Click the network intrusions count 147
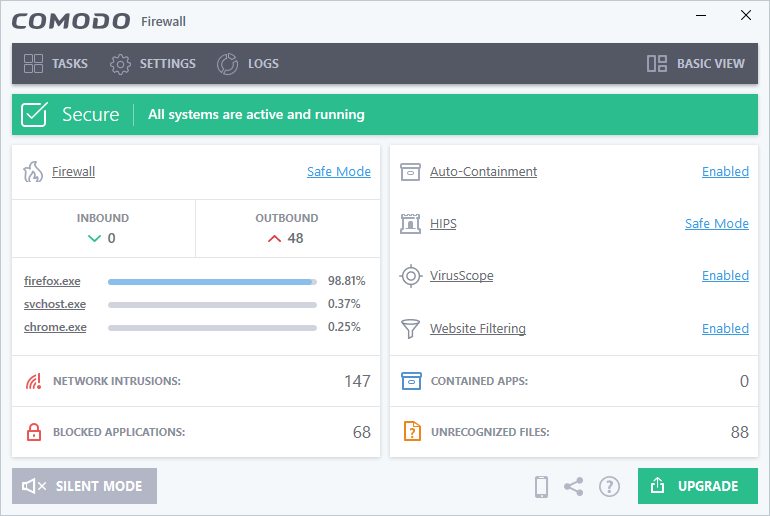The width and height of the screenshot is (770, 516). tap(358, 381)
